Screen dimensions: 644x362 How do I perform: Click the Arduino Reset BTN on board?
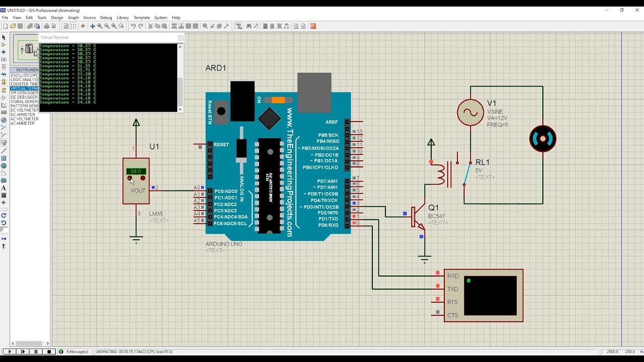point(220,111)
